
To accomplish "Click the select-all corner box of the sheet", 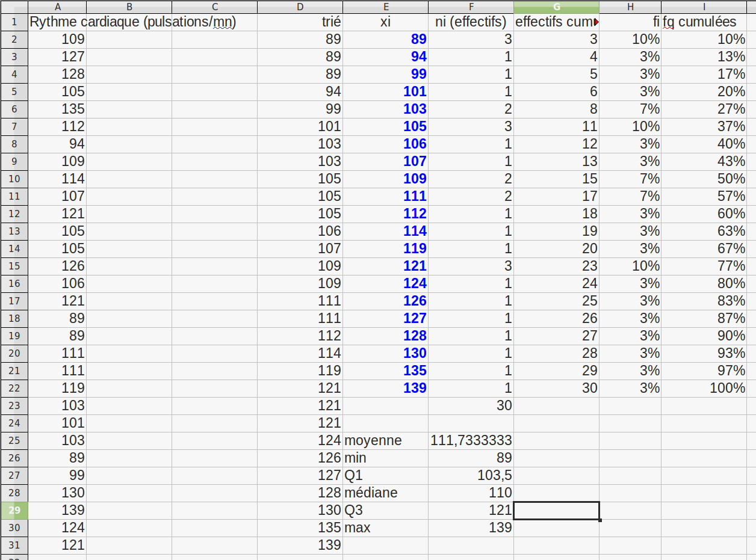I will tap(14, 7).
